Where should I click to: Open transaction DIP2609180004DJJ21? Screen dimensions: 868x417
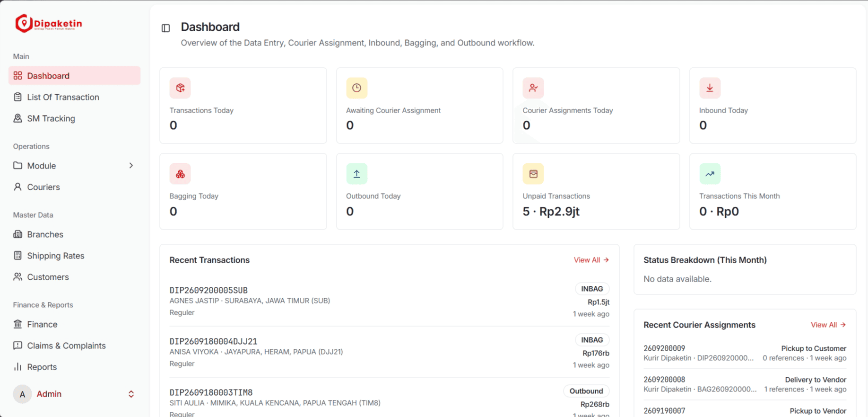pyautogui.click(x=213, y=341)
